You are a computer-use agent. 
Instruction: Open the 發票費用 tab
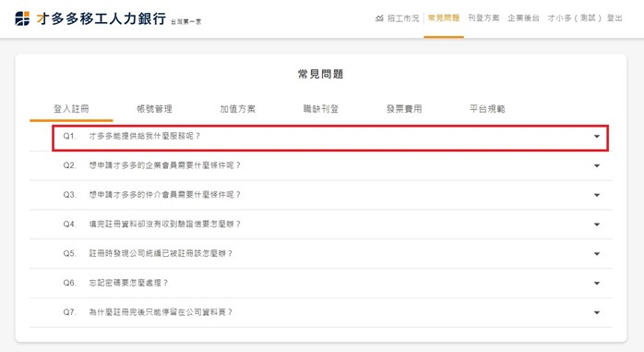tap(404, 109)
